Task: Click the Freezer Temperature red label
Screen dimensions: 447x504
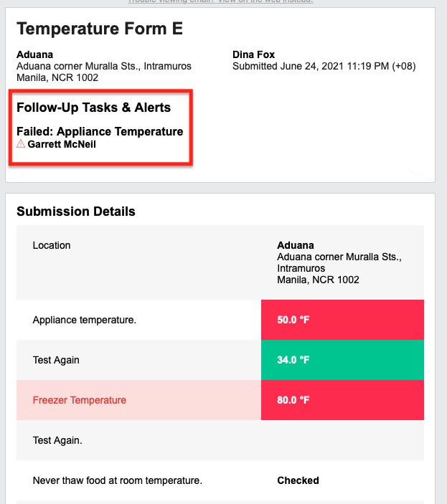Action: tap(80, 400)
